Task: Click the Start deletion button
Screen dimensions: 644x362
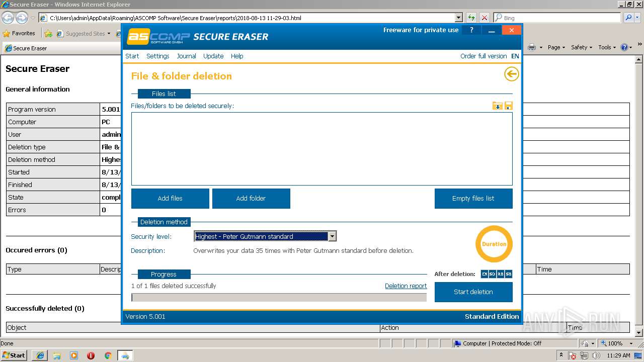Action: [x=473, y=292]
